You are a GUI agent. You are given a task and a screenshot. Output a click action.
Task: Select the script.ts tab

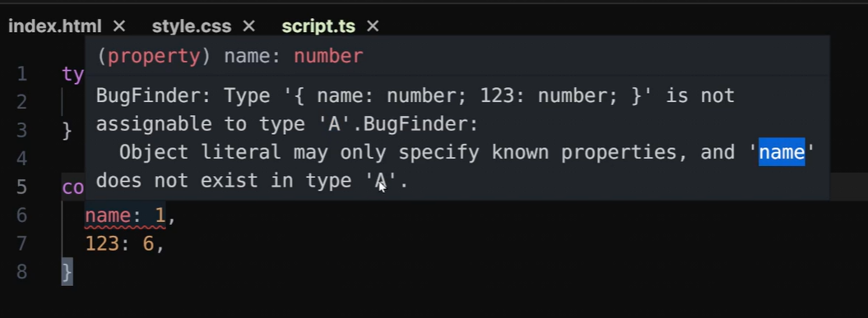coord(318,26)
